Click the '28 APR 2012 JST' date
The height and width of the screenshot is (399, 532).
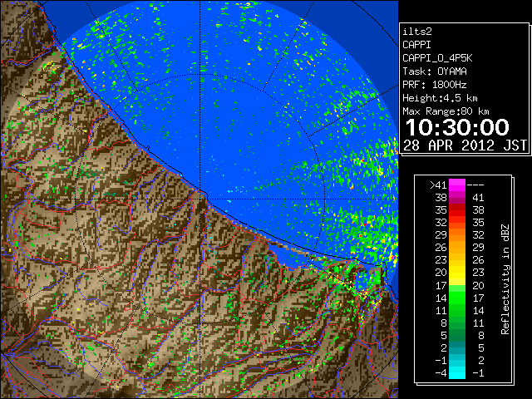[x=465, y=145]
